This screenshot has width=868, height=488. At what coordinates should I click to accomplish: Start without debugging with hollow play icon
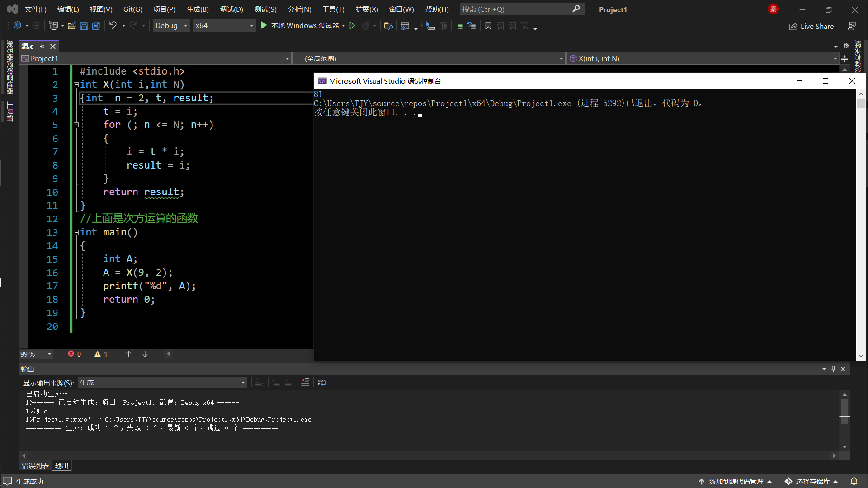(353, 26)
